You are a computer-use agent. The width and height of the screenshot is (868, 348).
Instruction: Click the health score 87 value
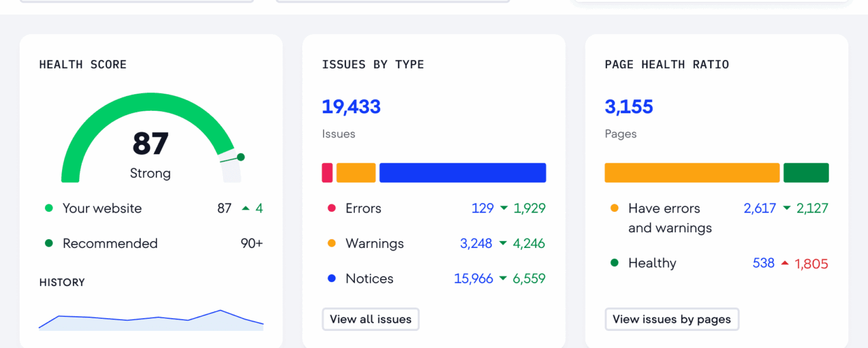click(150, 144)
